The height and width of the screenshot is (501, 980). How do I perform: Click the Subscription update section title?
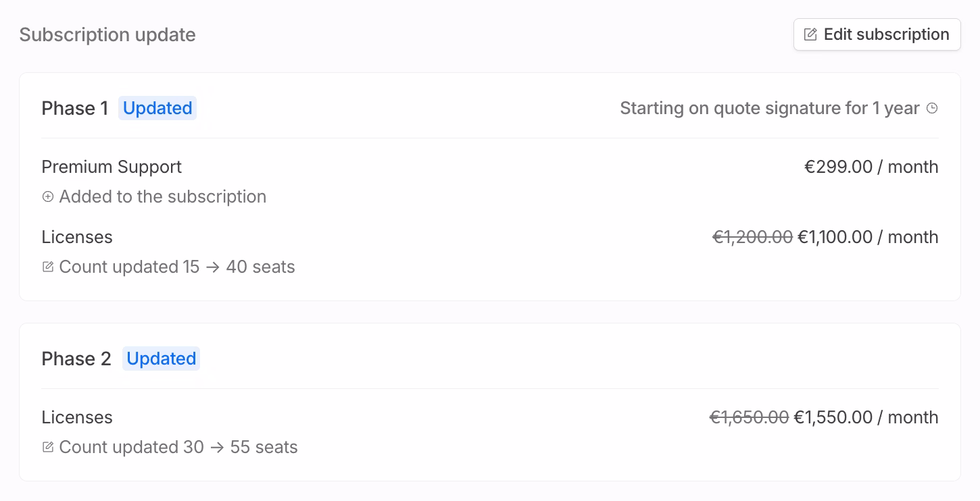[107, 34]
